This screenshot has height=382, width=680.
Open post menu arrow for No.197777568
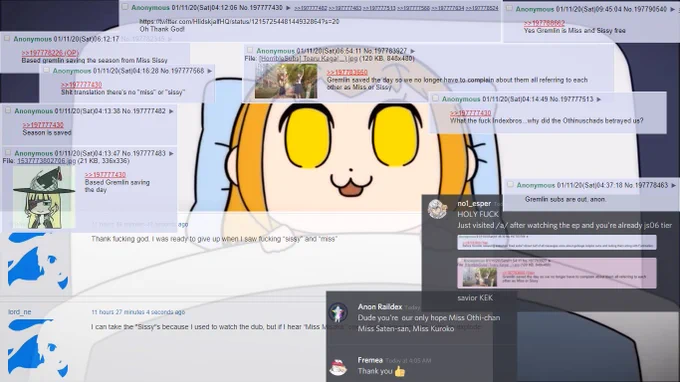[209, 71]
